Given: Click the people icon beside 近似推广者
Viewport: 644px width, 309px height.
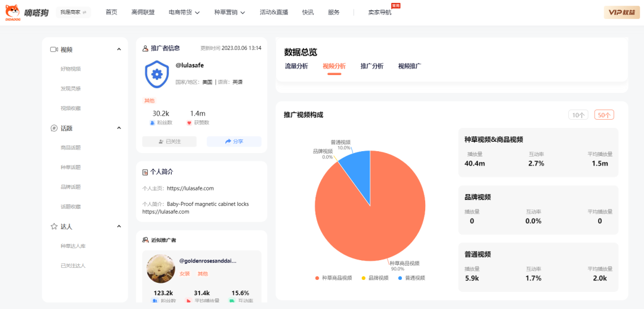Looking at the screenshot, I should click(145, 240).
